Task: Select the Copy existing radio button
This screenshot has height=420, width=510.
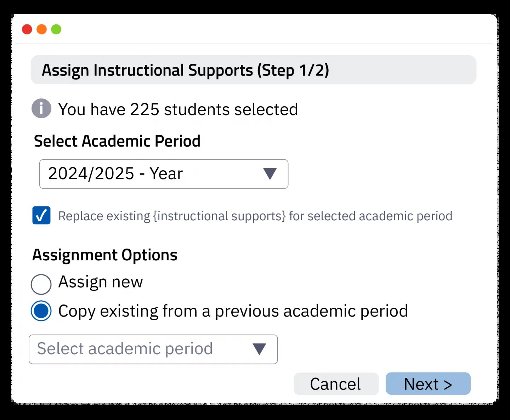Action: (x=41, y=311)
